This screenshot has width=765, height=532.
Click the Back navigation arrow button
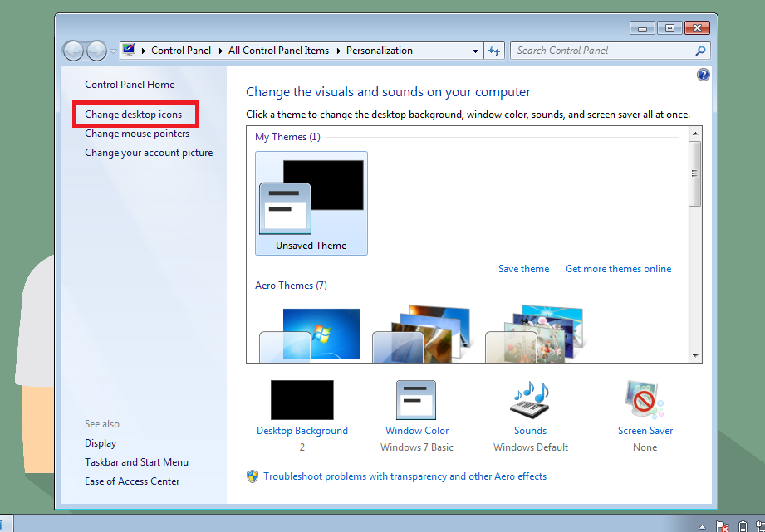click(x=73, y=51)
